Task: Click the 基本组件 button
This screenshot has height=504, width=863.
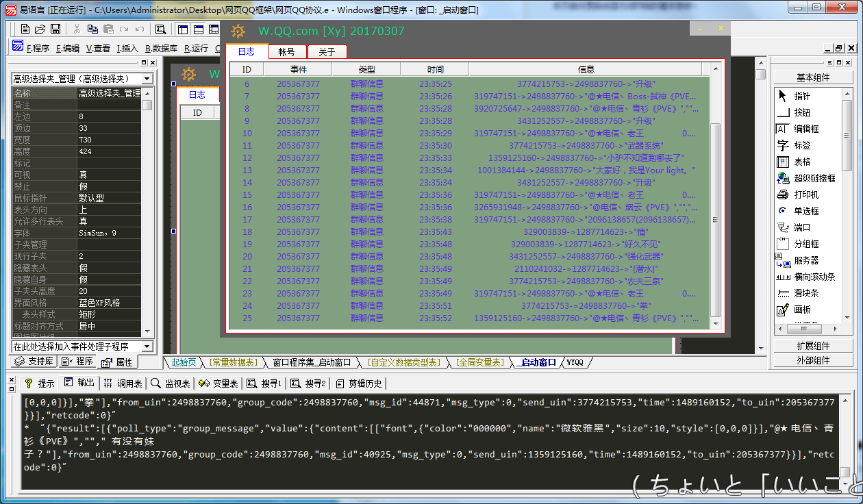Action: (x=813, y=77)
